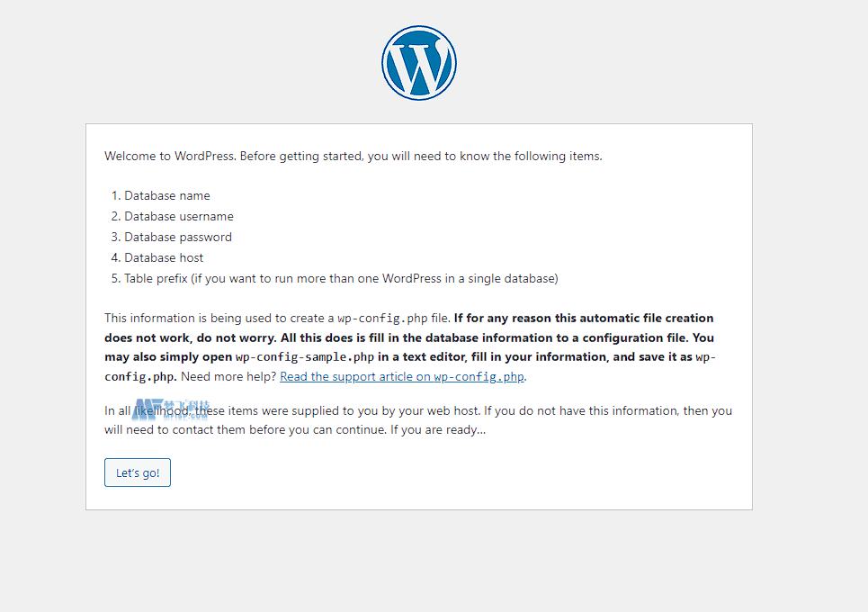
Task: Click the 'save it as' bold text
Action: point(666,357)
